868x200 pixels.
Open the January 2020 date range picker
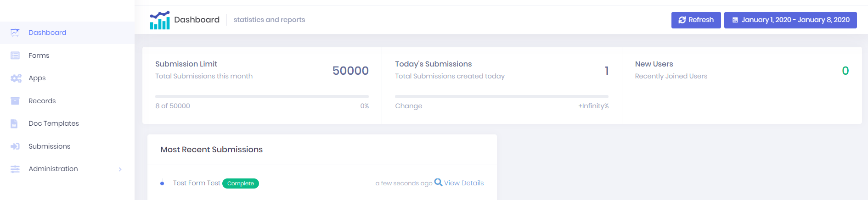tap(790, 20)
